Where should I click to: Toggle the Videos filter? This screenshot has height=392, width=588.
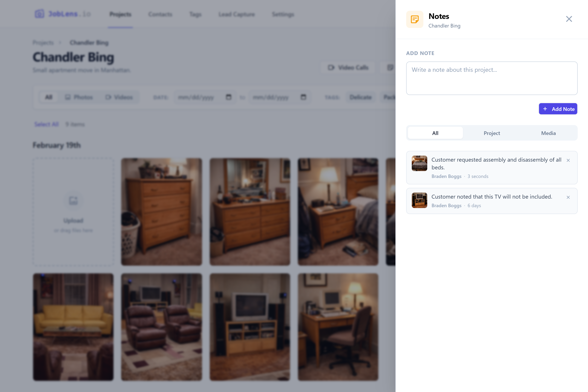[119, 97]
